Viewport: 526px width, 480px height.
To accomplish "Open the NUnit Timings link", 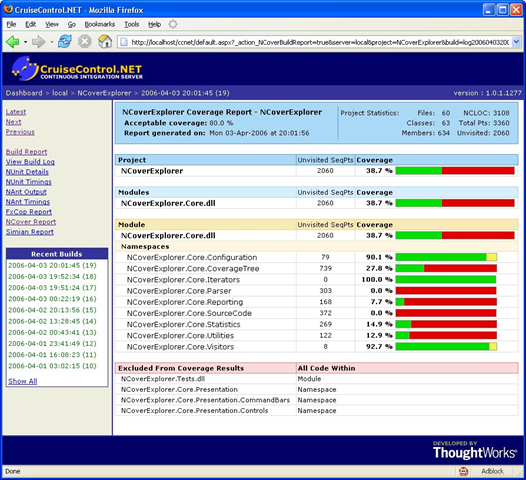I will [29, 182].
